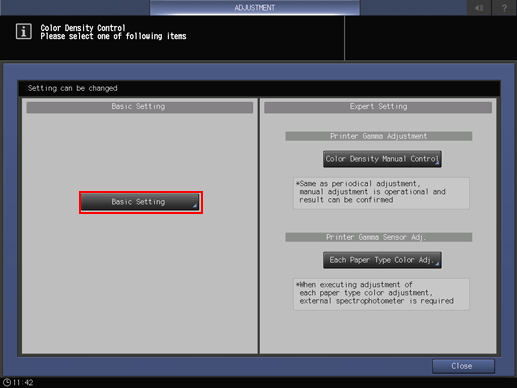517x388 pixels.
Task: Click the Basic Setting panel header
Action: [x=140, y=107]
